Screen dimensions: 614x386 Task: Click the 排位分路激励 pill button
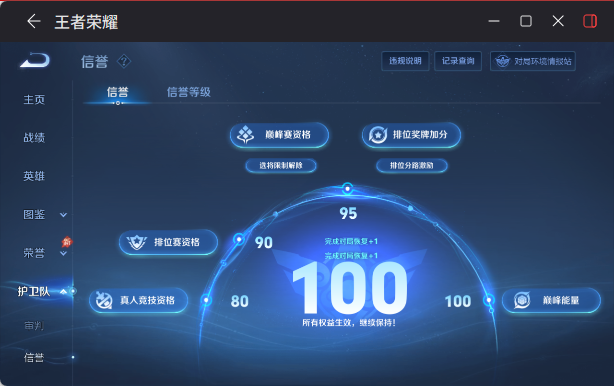coord(412,166)
